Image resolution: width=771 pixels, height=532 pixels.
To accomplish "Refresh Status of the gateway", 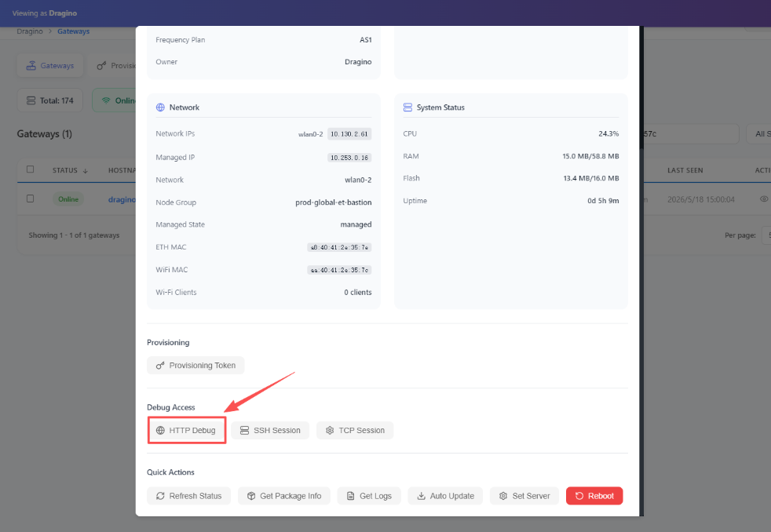I will 189,496.
